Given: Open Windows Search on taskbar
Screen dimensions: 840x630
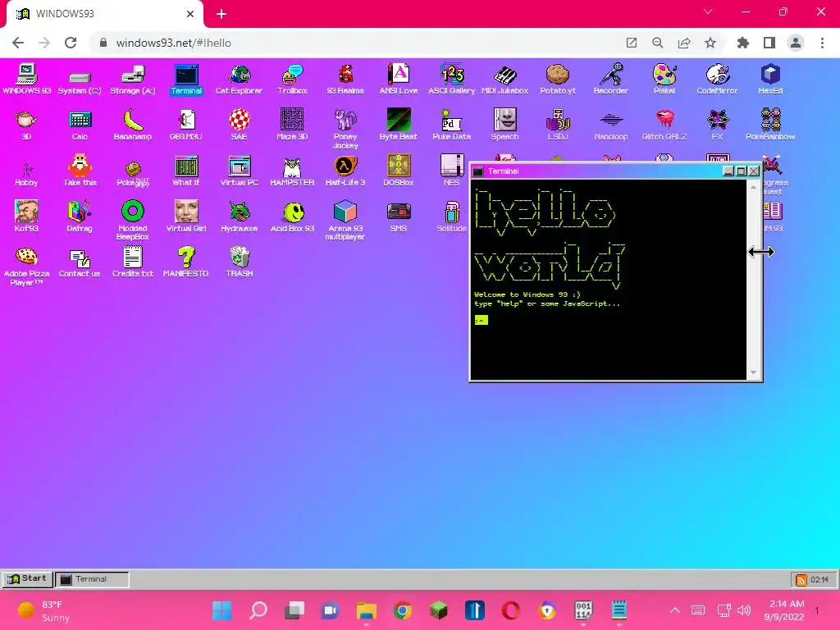Looking at the screenshot, I should [258, 609].
